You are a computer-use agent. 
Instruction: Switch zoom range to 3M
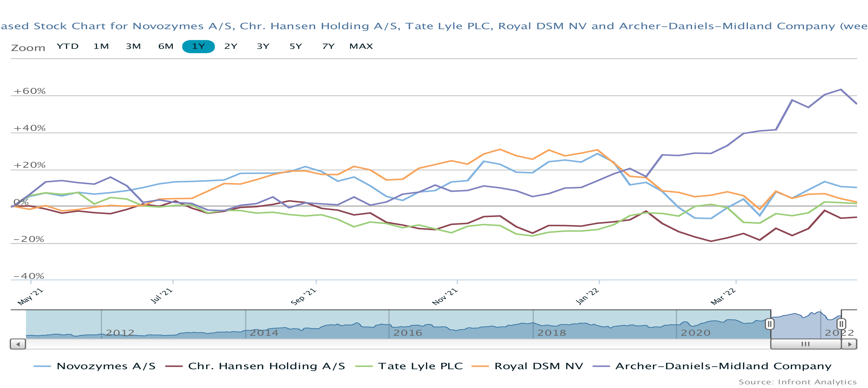133,46
